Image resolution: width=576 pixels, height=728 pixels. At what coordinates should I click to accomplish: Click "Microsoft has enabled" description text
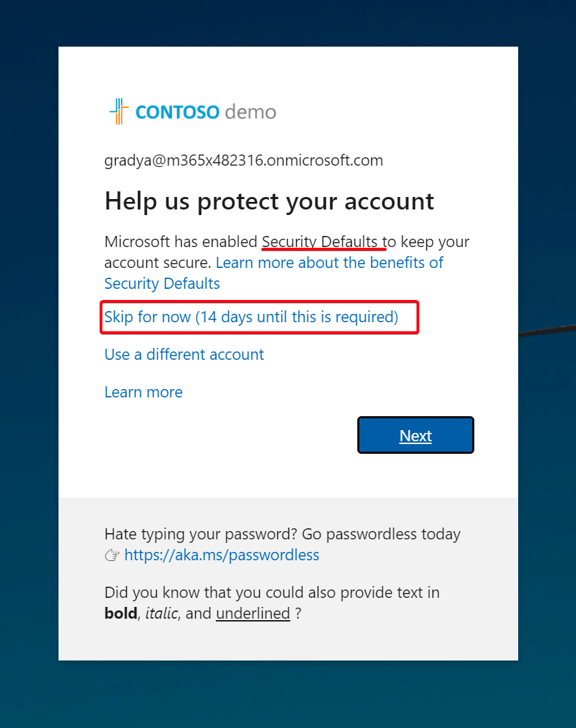(180, 242)
